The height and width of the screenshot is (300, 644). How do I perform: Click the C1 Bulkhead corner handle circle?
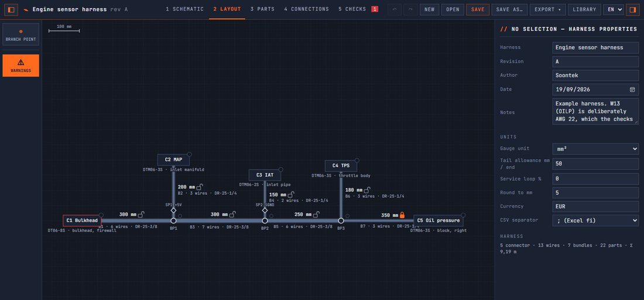(101, 215)
